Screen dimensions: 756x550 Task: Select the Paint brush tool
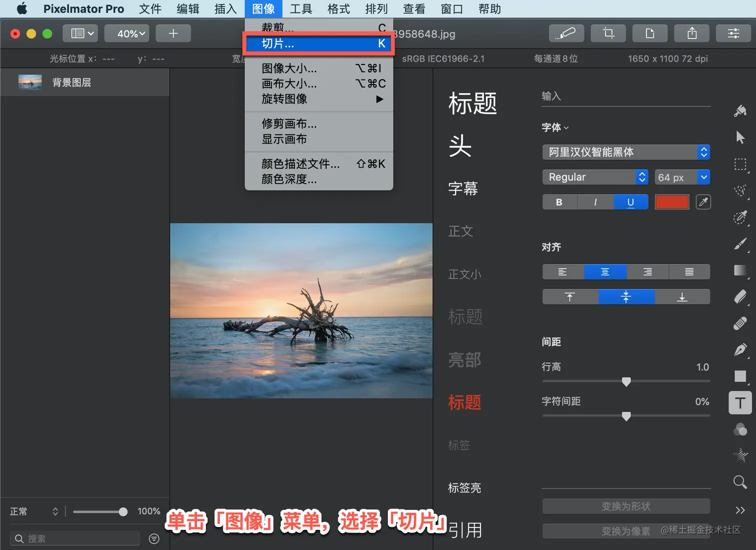(740, 244)
